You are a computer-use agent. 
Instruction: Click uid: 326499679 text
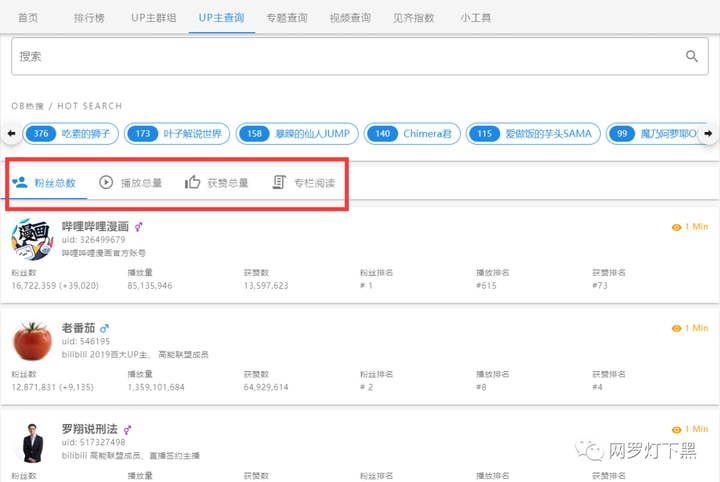tap(93, 240)
